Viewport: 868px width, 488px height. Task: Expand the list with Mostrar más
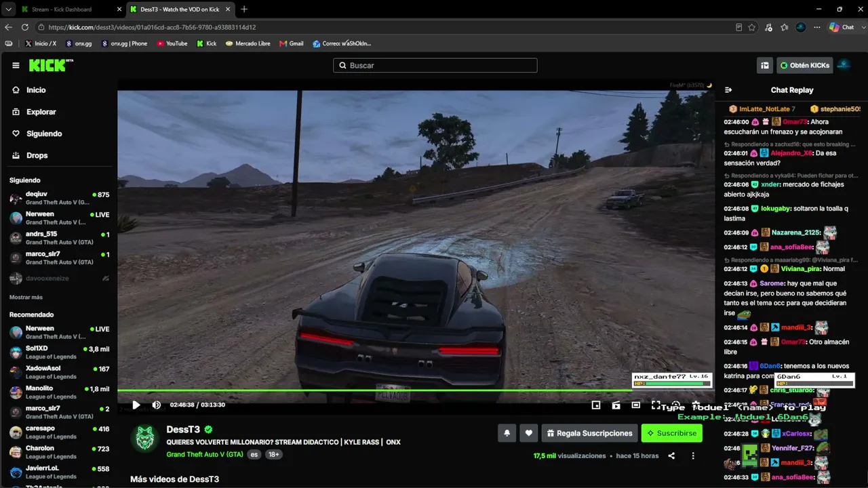(x=26, y=297)
